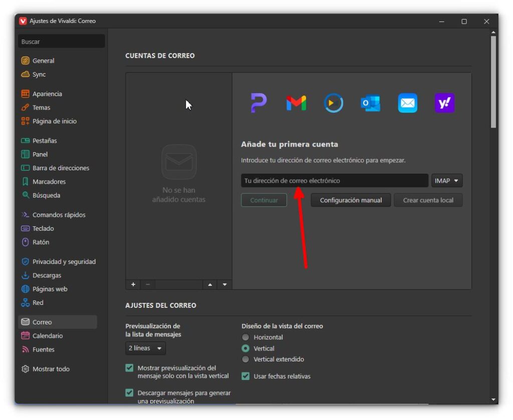
Task: Select Horizontal mail layout radio
Action: coord(245,337)
